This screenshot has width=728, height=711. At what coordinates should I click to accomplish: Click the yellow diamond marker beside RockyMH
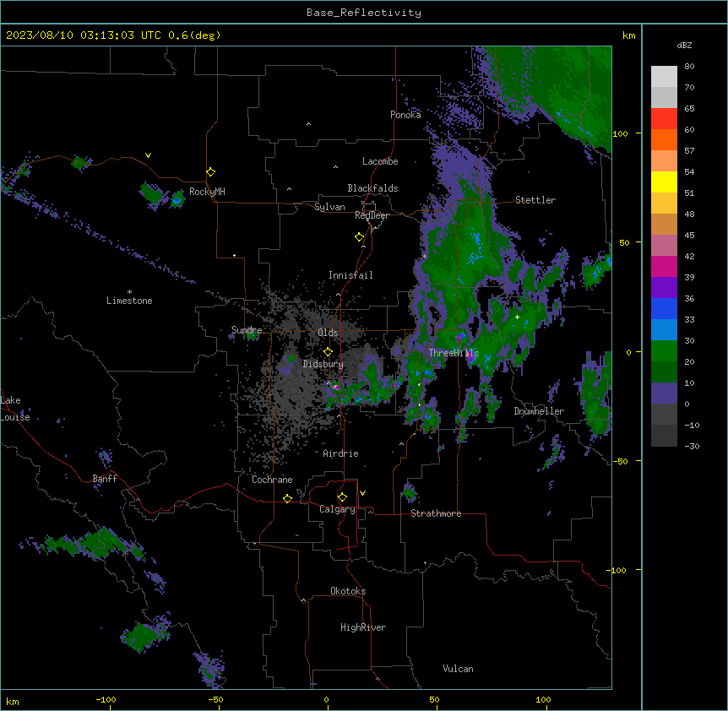[x=211, y=172]
